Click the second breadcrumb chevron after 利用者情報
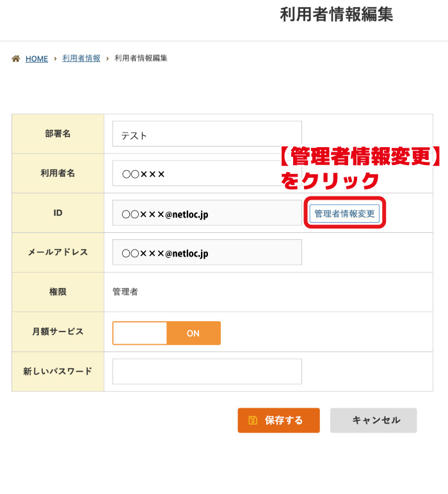The height and width of the screenshot is (494, 448). coord(108,59)
